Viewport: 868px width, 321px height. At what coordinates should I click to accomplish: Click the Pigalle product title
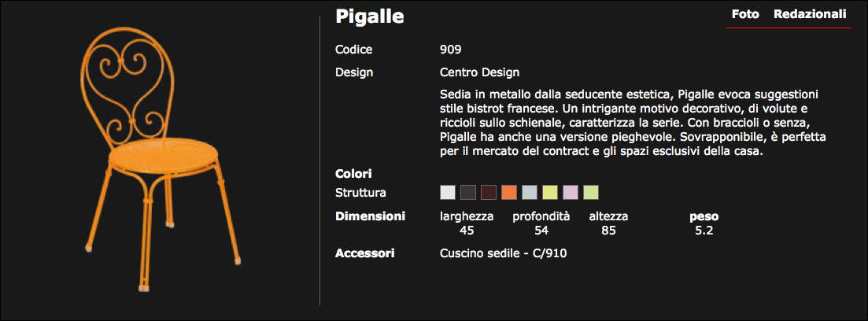(x=369, y=17)
